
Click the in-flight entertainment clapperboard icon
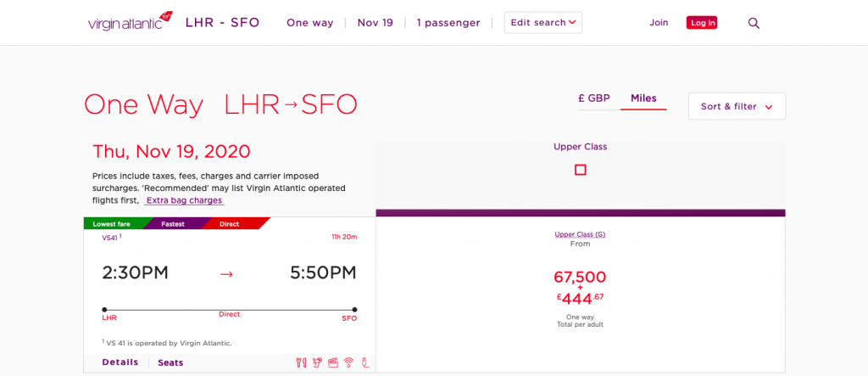(x=332, y=363)
